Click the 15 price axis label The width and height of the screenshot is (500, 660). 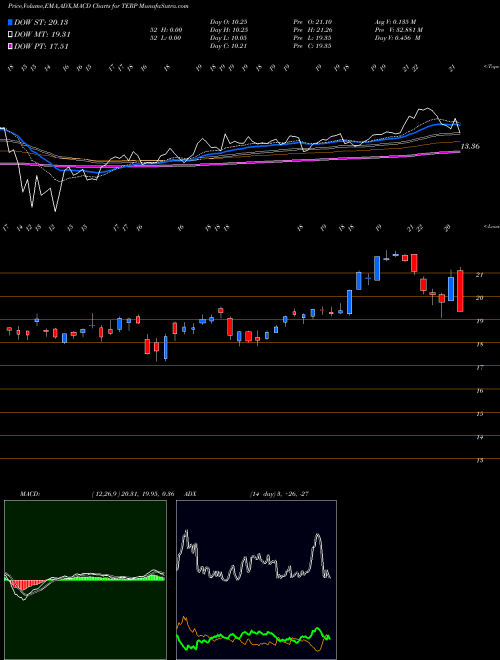479,414
